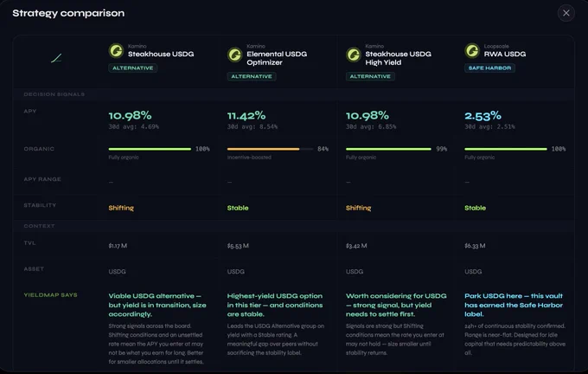Click the ORGANIC row label
The image size is (588, 374).
pos(39,149)
